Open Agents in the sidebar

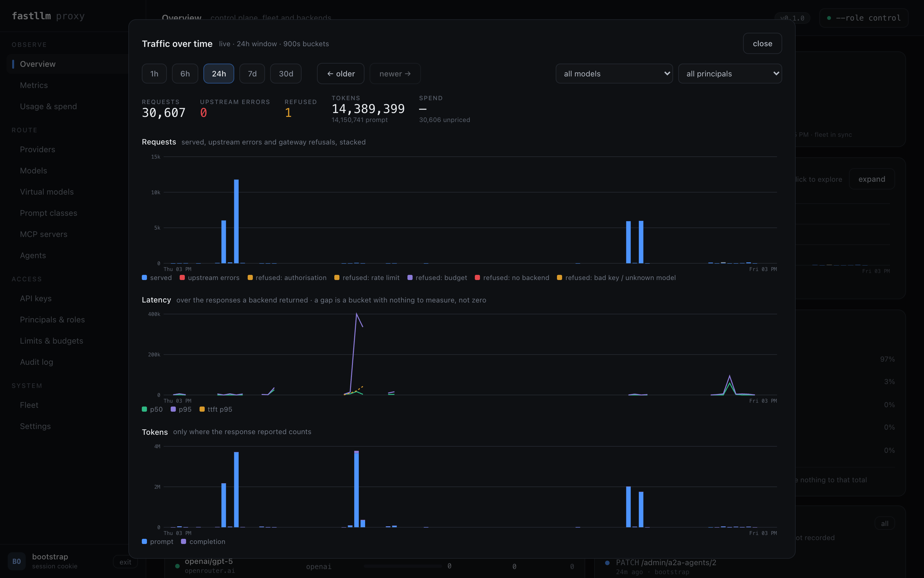[x=33, y=255]
